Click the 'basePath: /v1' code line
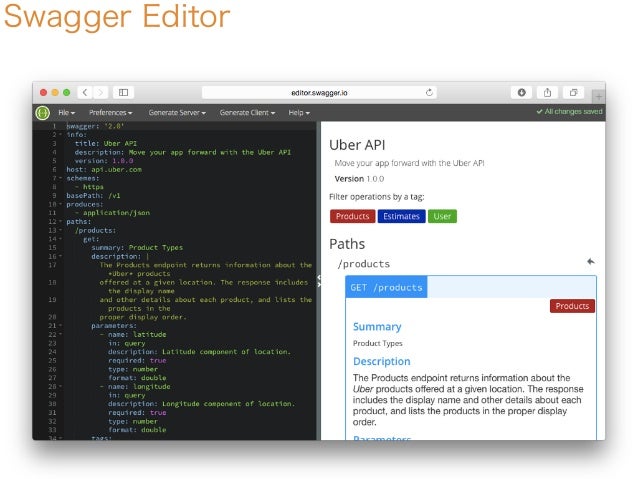 (93, 195)
